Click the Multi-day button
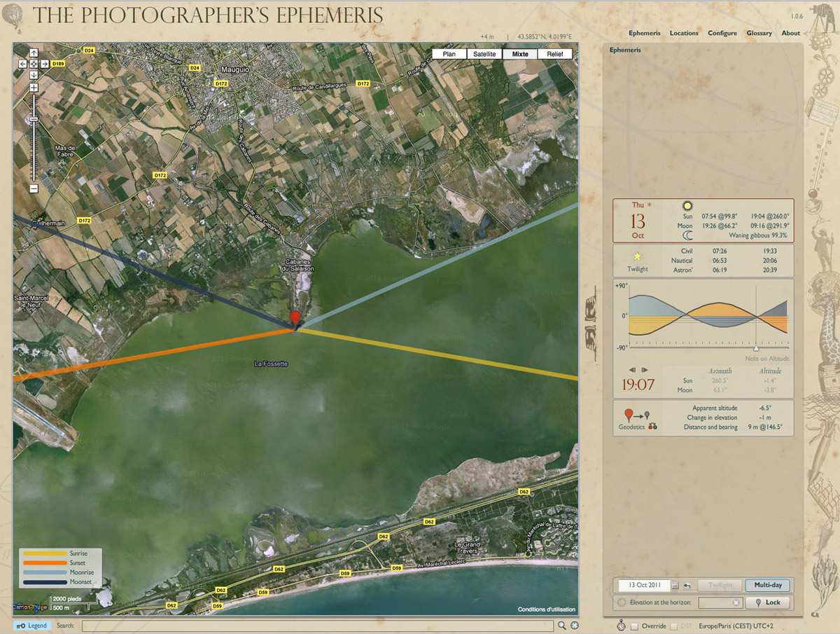840x634 pixels. pyautogui.click(x=768, y=585)
